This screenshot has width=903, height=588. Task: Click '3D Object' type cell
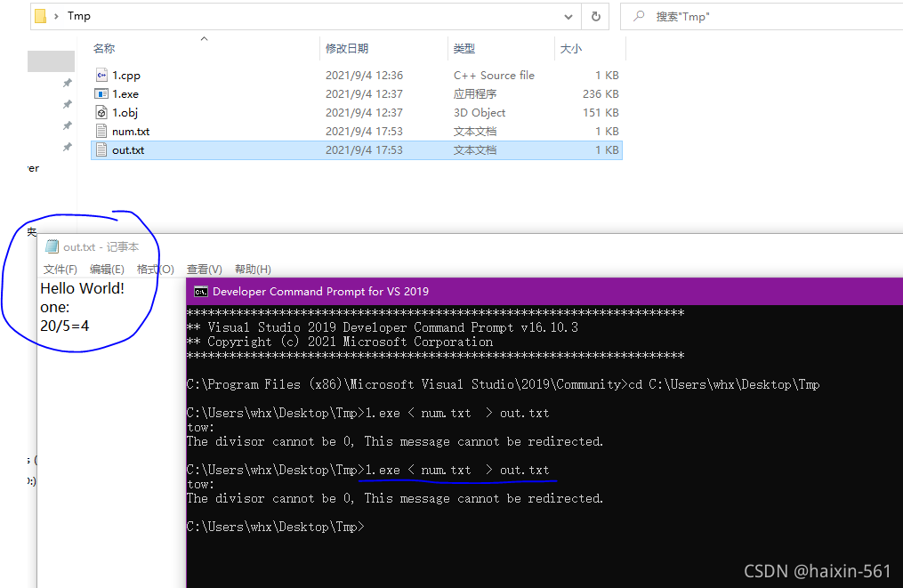pyautogui.click(x=480, y=112)
